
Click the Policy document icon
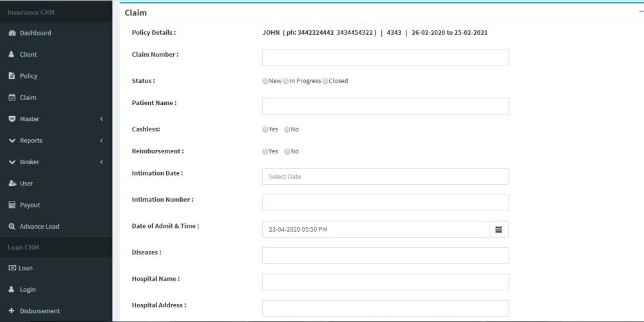pos(12,76)
